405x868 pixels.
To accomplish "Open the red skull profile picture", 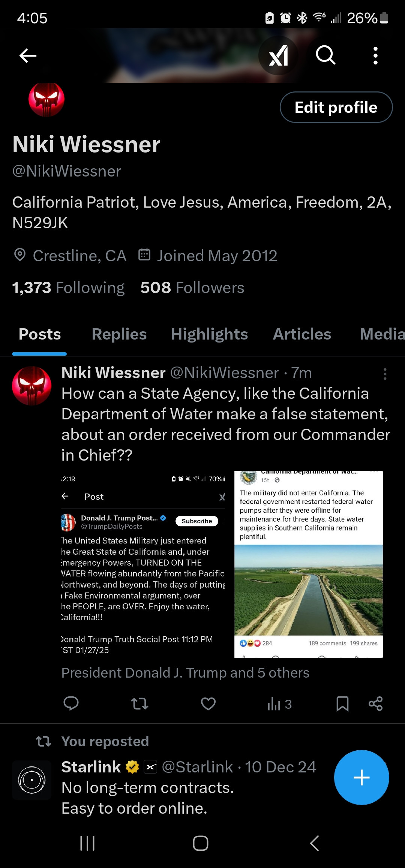I will pyautogui.click(x=46, y=99).
